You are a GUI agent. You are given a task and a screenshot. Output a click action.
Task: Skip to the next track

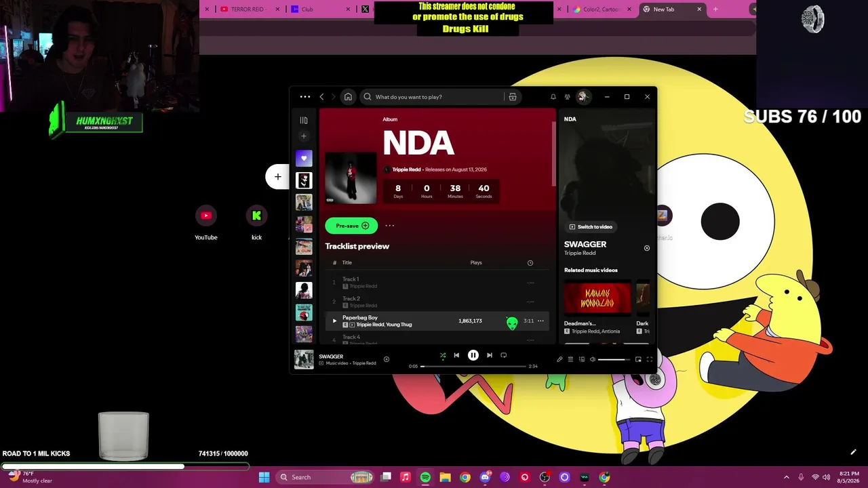(490, 355)
